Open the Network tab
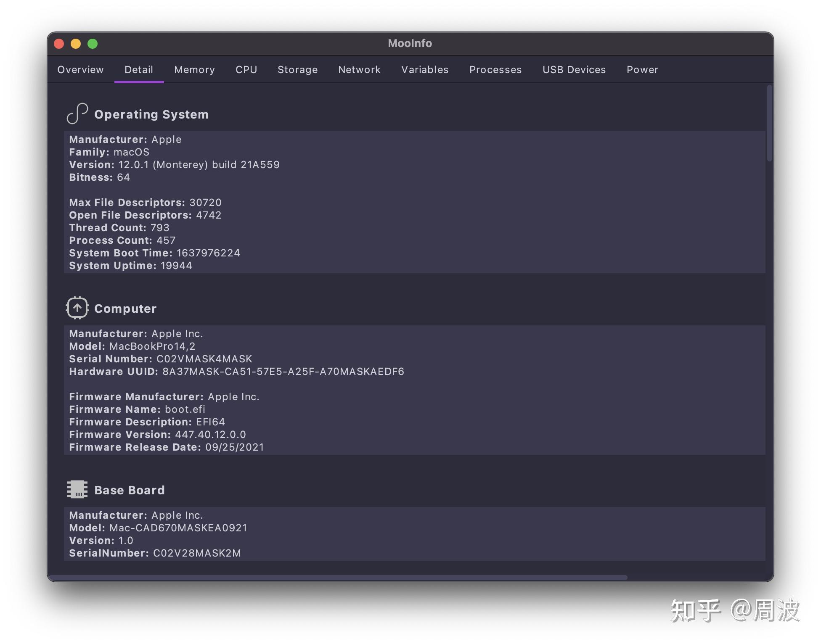Viewport: 821px width, 644px height. pos(359,70)
